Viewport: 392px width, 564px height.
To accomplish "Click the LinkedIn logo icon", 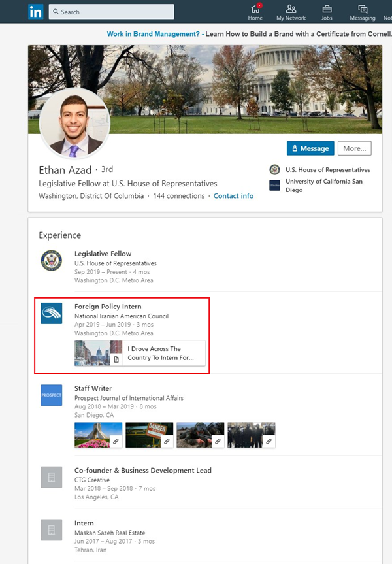I will point(35,12).
